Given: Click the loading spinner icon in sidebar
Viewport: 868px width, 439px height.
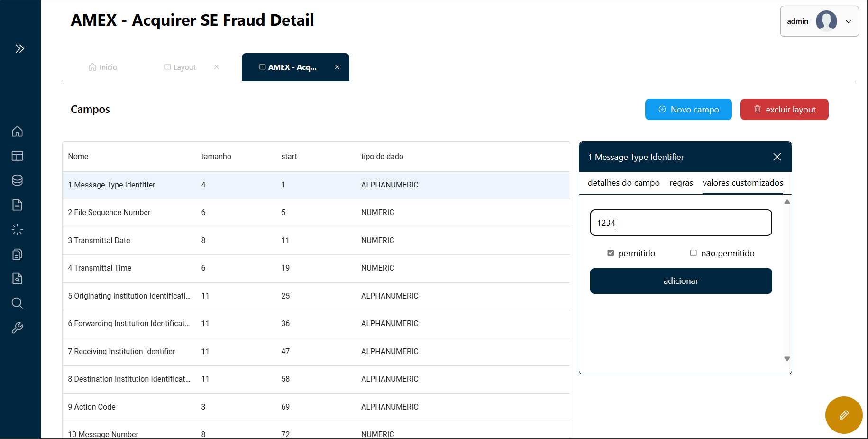Looking at the screenshot, I should point(18,230).
